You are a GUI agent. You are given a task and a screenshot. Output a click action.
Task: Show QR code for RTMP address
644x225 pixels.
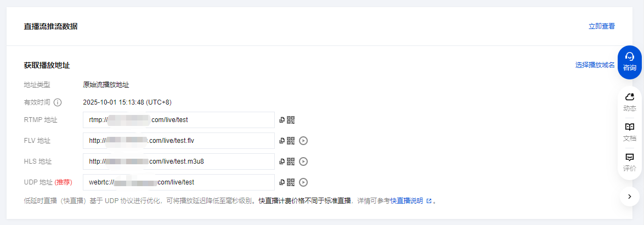291,120
